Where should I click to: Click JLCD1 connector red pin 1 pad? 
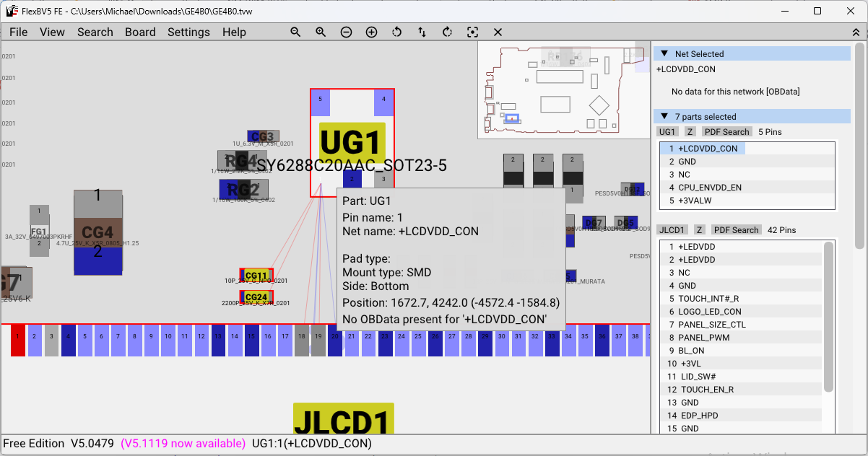[17, 340]
